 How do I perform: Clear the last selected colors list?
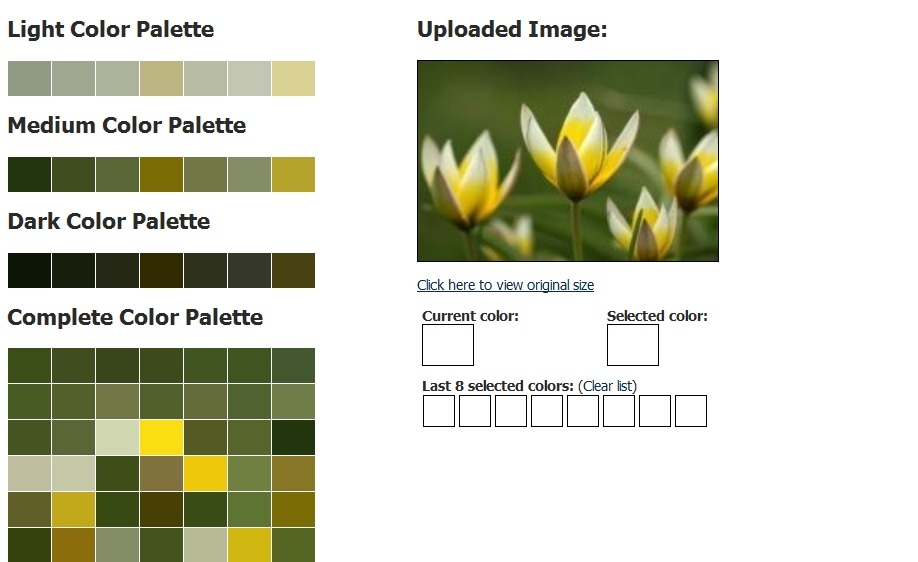pyautogui.click(x=607, y=386)
